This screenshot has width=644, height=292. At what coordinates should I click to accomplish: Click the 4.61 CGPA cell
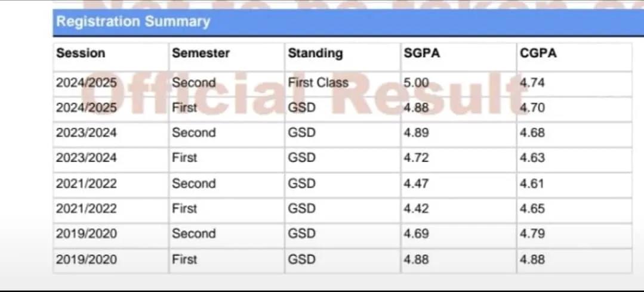pos(532,184)
